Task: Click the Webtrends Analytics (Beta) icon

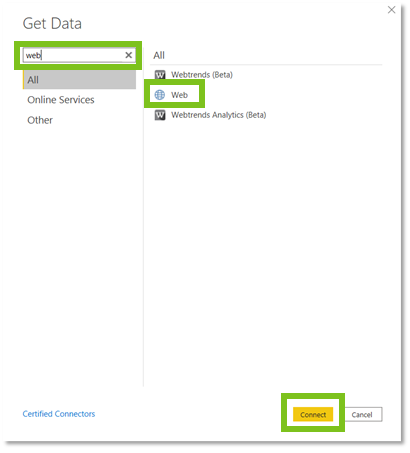Action: [x=160, y=115]
